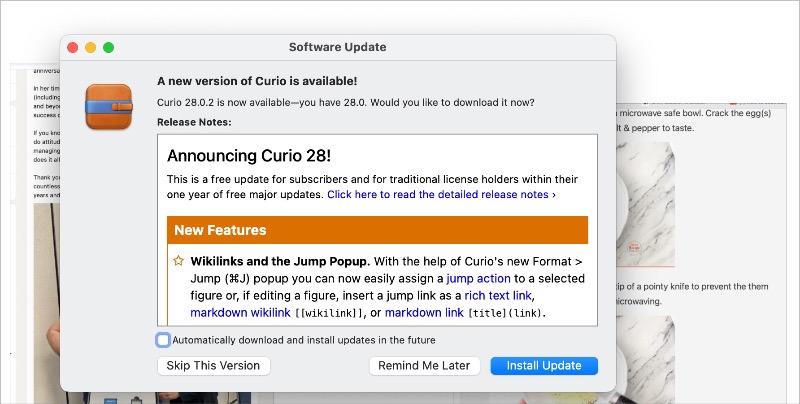The image size is (800, 404).
Task: Open the detailed release notes link
Action: 441,194
